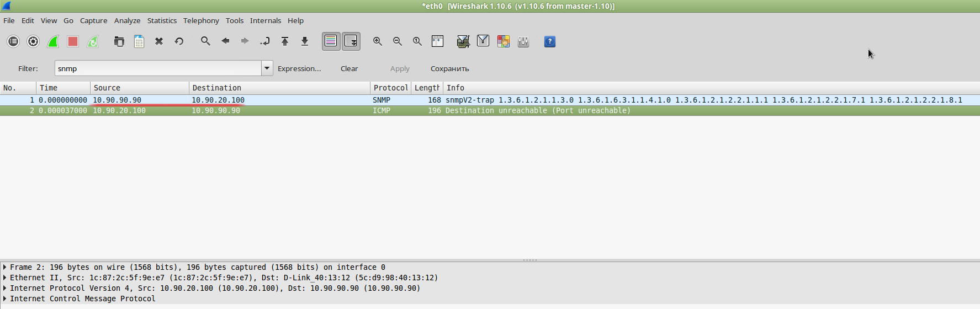Zoom out the packet text
Screen dimensions: 980x309
[x=398, y=41]
